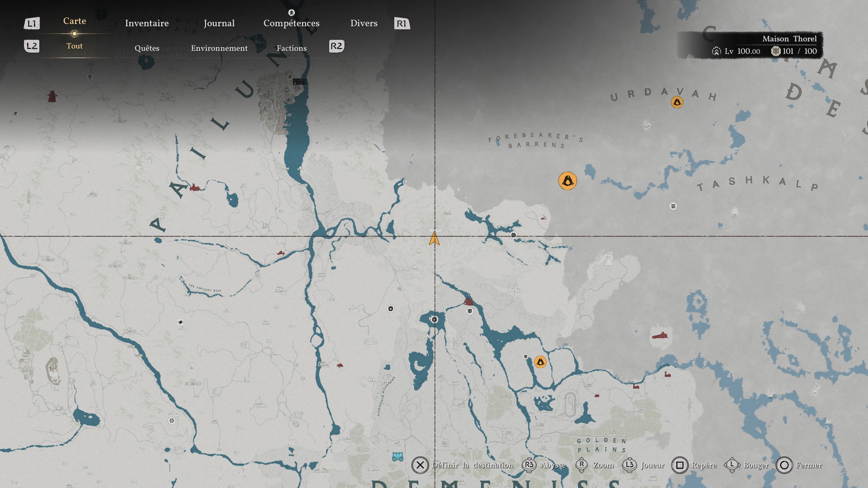This screenshot has width=868, height=488.
Task: Click the Maison Thorel faction name
Action: click(x=790, y=39)
